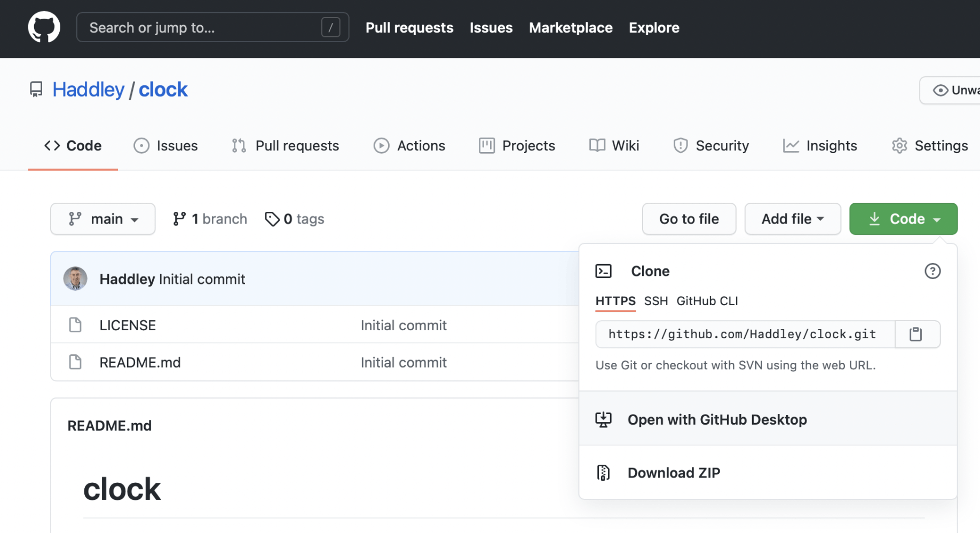Click the README.md file icon
The width and height of the screenshot is (980, 533).
[x=75, y=362]
